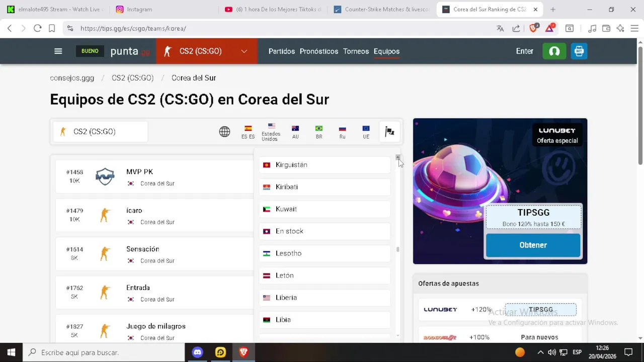This screenshot has width=644, height=362.
Task: Select Lesotho from country list
Action: click(x=325, y=253)
